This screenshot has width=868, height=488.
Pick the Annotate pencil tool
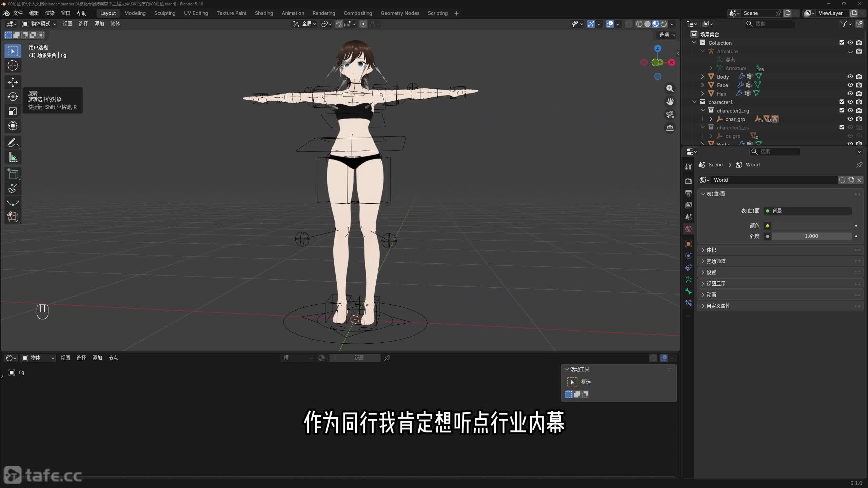[13, 143]
